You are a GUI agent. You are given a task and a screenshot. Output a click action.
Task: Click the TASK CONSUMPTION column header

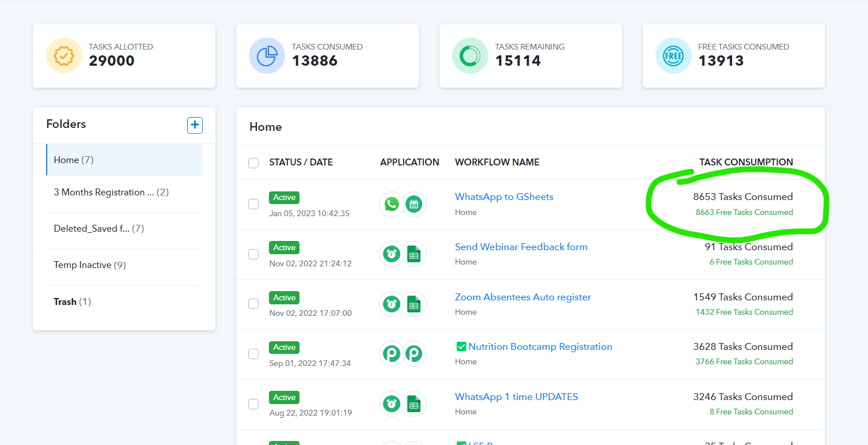tap(746, 163)
